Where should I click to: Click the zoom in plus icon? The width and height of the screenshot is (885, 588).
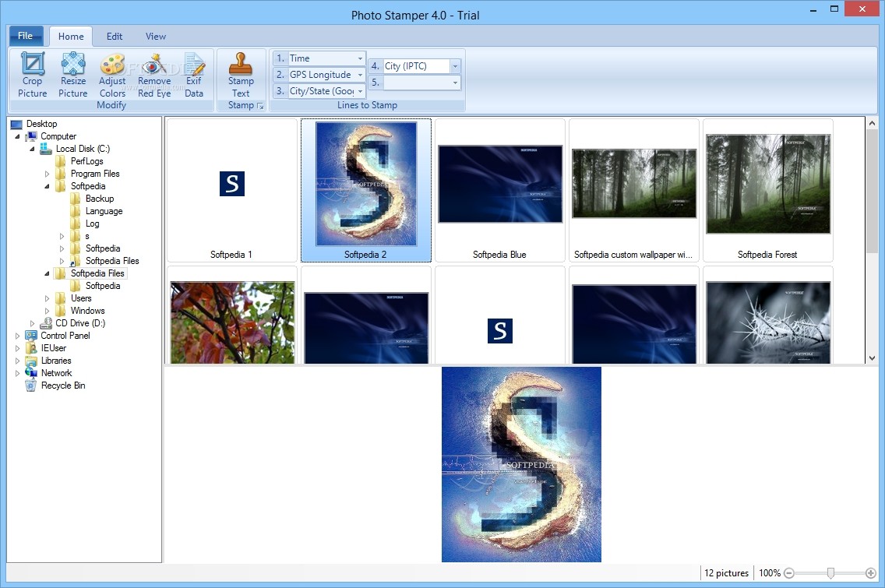[x=871, y=573]
